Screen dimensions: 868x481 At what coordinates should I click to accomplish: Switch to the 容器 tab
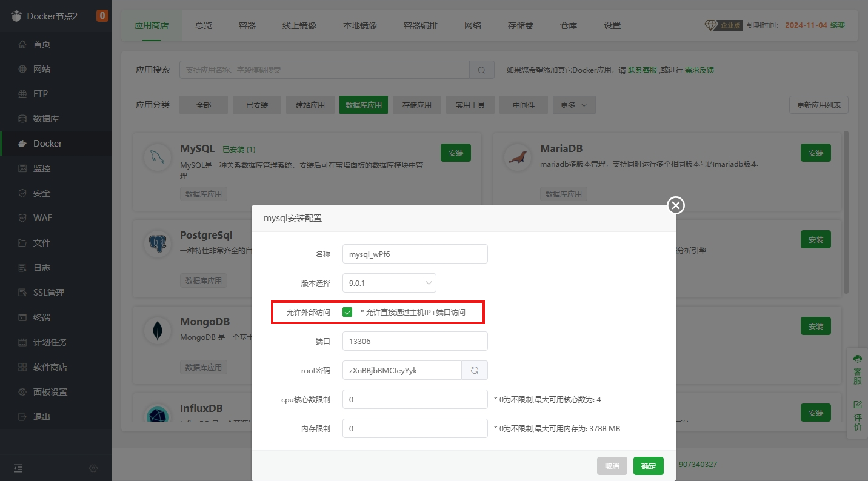(x=247, y=25)
